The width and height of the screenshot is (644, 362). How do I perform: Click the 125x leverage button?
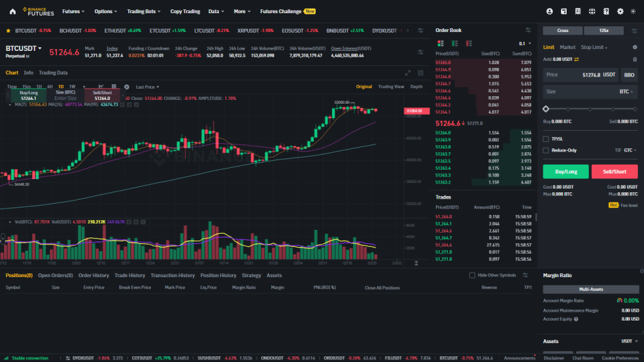[x=603, y=30]
